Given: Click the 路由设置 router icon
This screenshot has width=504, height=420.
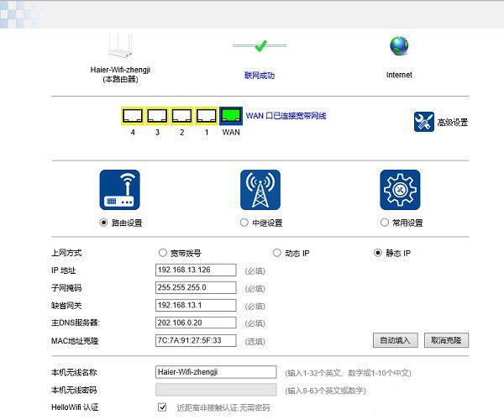Looking at the screenshot, I should pos(120,190).
